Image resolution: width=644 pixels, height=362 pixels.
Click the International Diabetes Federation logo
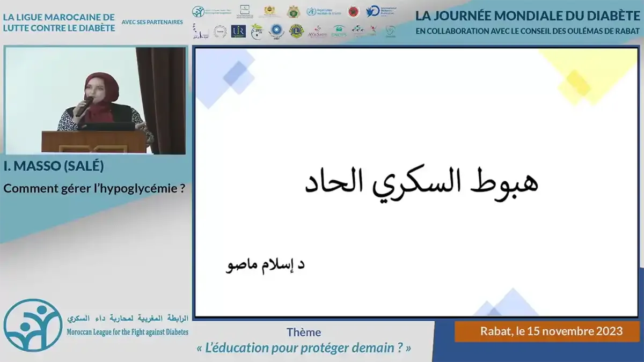[x=380, y=11]
